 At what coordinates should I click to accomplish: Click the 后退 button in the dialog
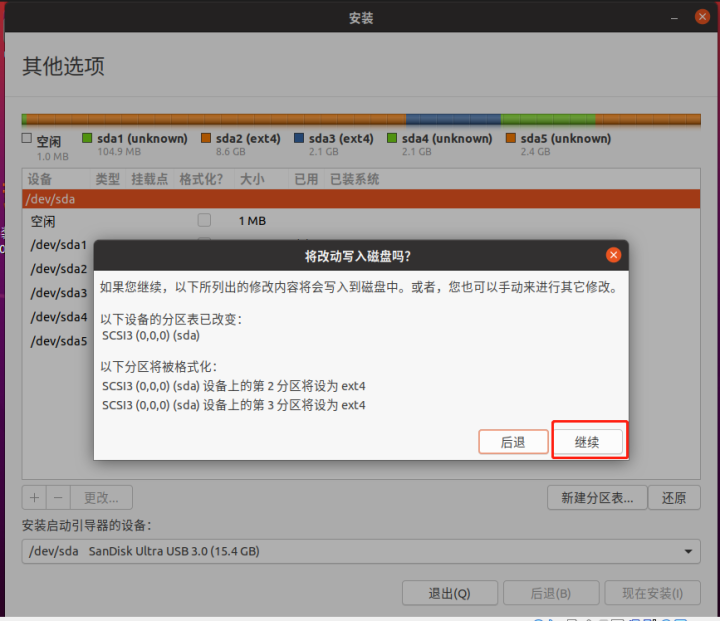(513, 442)
